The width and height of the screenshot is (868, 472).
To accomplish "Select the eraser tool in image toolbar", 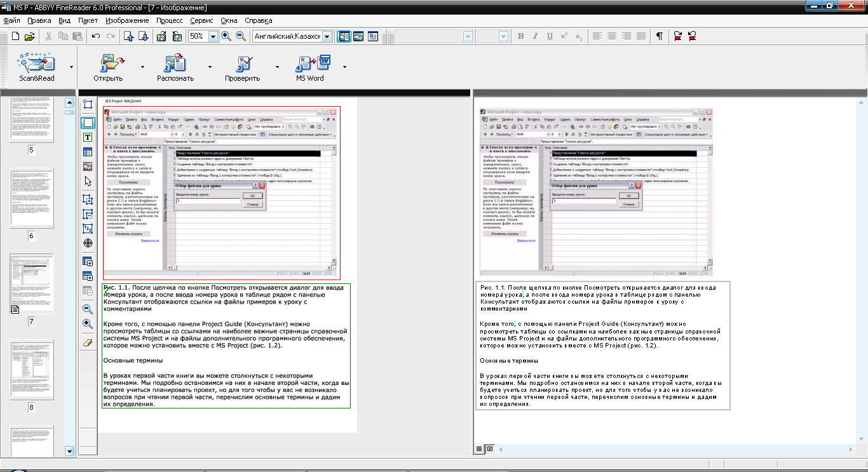I will [88, 342].
